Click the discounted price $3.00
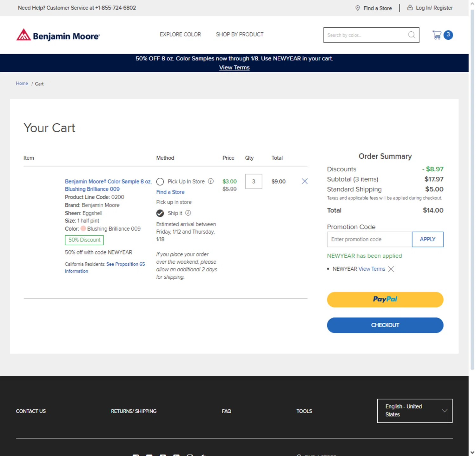Viewport: 476px width, 456px height. click(229, 181)
